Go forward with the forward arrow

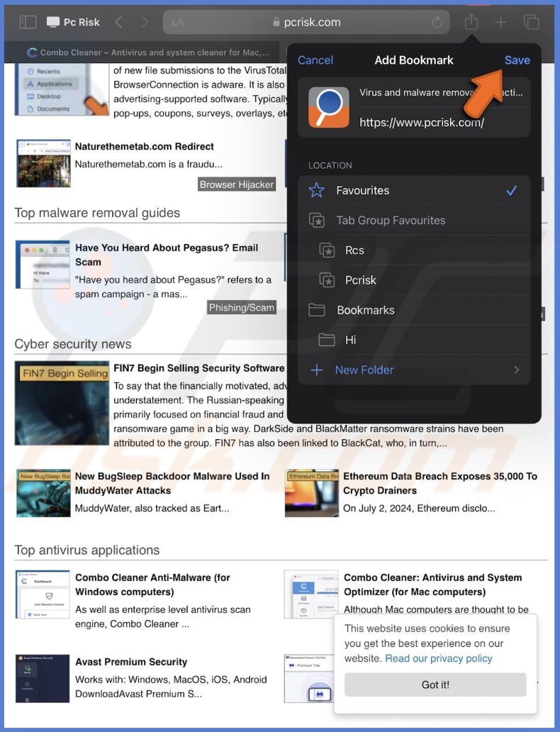(145, 22)
